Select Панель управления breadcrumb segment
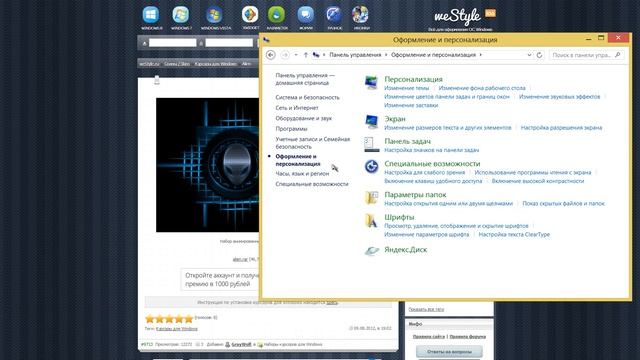640x360 pixels. (355, 55)
